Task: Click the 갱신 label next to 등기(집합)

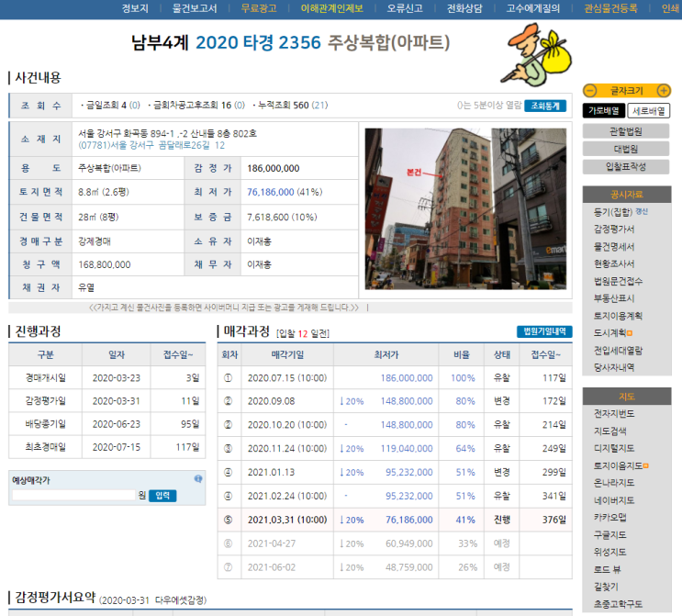Action: click(x=642, y=211)
